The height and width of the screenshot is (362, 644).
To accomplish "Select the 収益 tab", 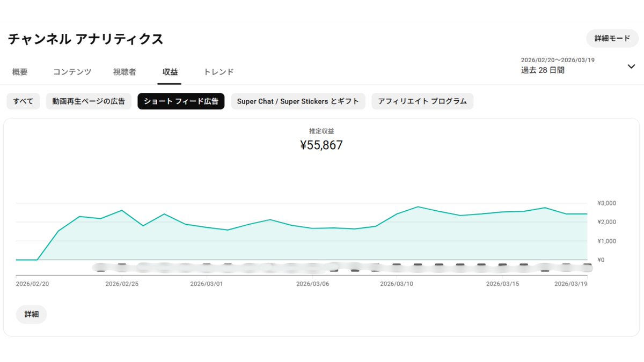I will pos(170,72).
